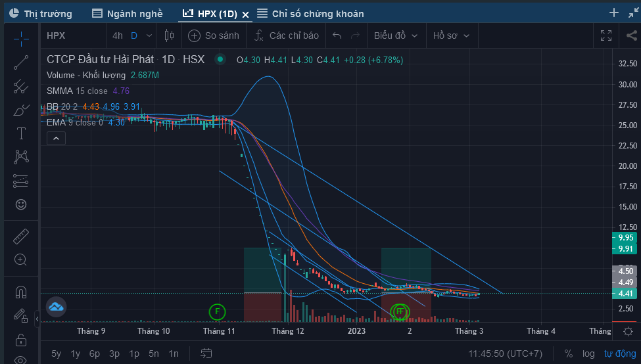Image resolution: width=641 pixels, height=364 pixels.
Task: Redo the chart action
Action: [x=355, y=35]
